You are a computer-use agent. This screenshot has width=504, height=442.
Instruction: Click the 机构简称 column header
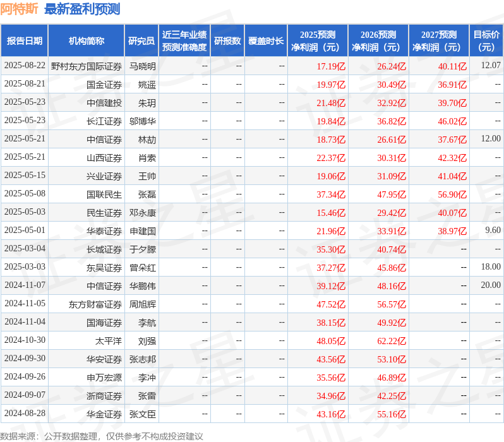[86, 41]
